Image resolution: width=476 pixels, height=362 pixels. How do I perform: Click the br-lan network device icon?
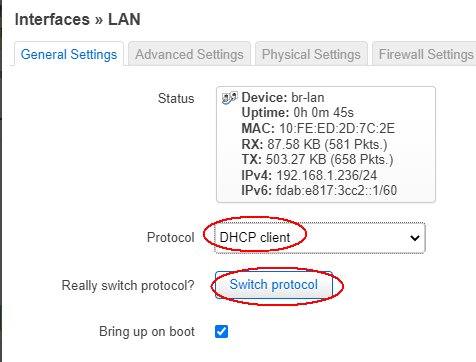pos(230,98)
